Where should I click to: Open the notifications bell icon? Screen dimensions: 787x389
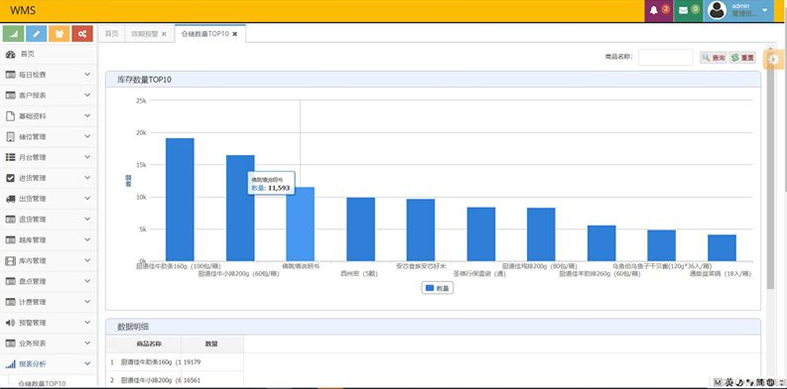[x=653, y=10]
